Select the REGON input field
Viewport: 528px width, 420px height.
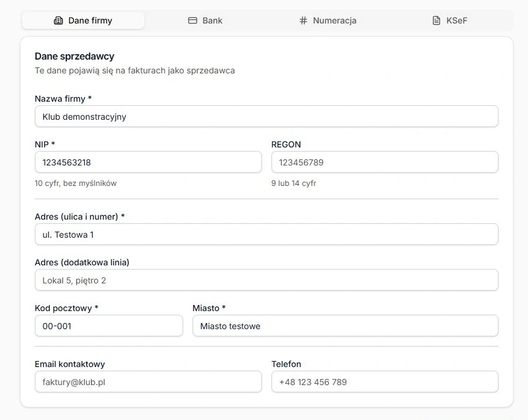pos(385,162)
